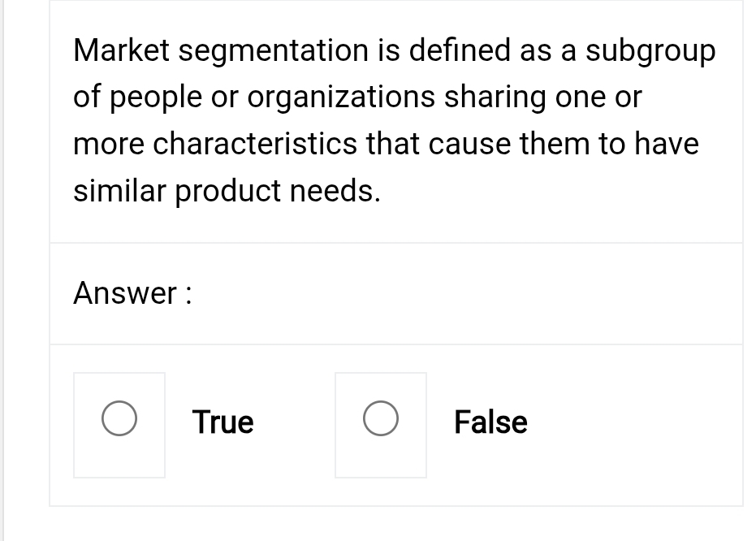
Task: Click the phrase "similar product needs."
Action: 227,192
